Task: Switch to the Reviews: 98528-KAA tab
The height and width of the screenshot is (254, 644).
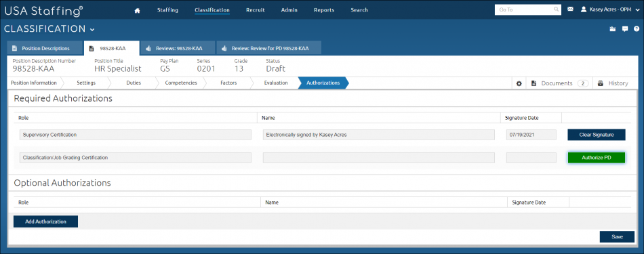Action: (x=178, y=48)
